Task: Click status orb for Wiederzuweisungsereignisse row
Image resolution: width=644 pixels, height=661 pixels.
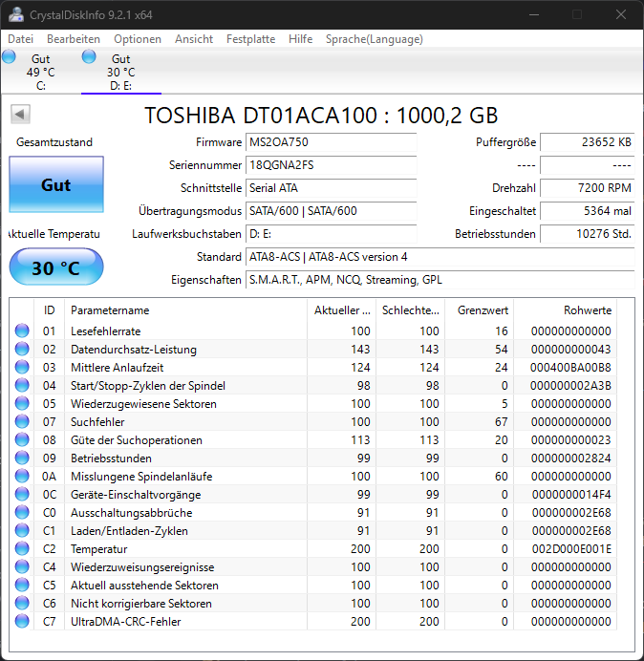Action: coord(22,566)
